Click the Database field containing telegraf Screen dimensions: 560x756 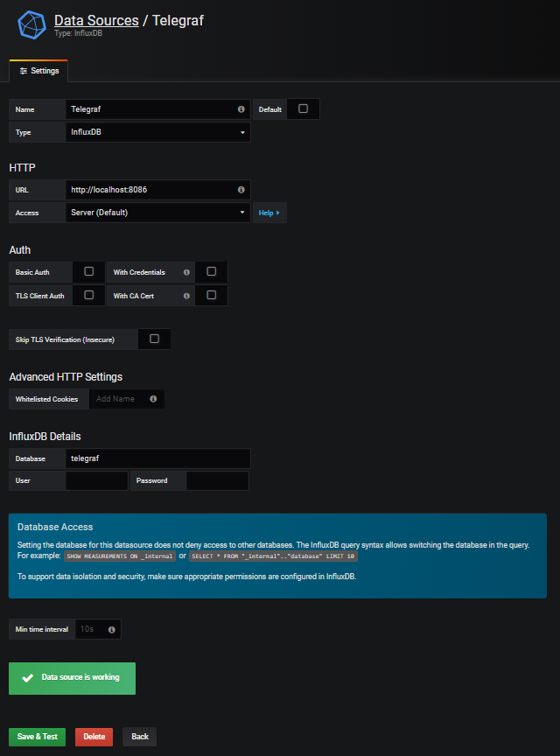pos(157,458)
